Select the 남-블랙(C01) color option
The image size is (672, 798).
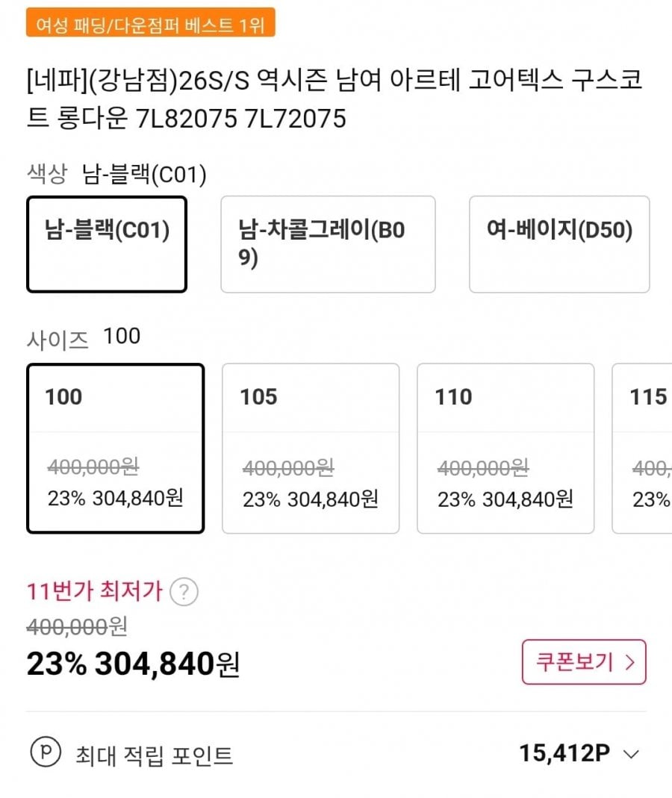pos(107,244)
